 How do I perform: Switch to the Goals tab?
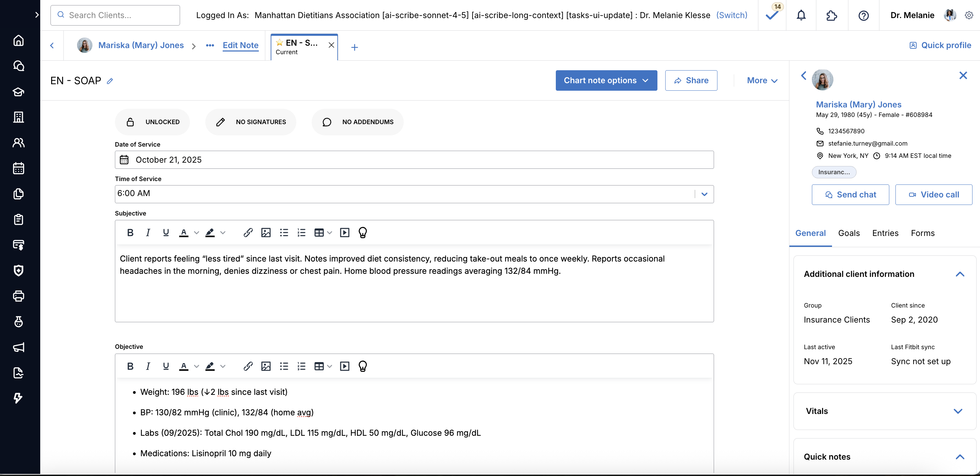point(849,233)
